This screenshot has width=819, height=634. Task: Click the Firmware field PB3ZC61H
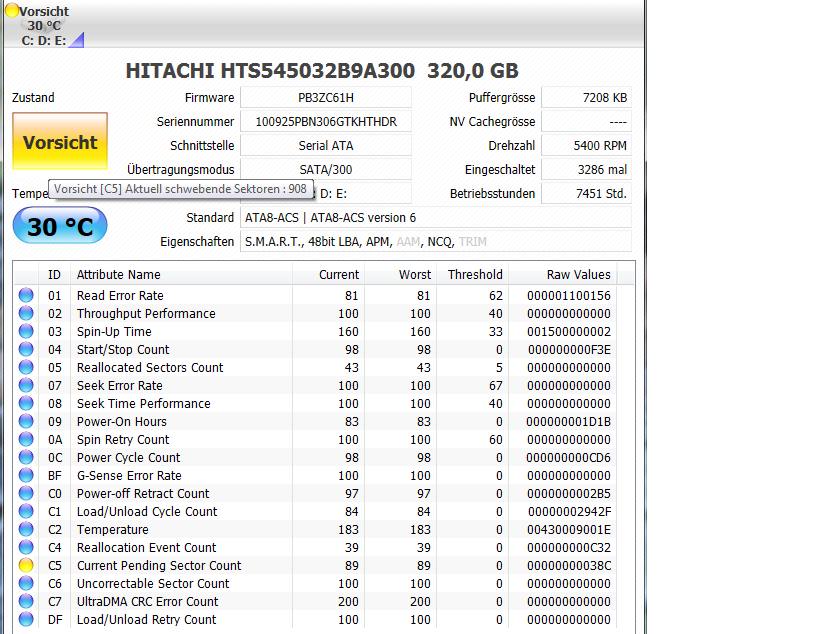[326, 98]
